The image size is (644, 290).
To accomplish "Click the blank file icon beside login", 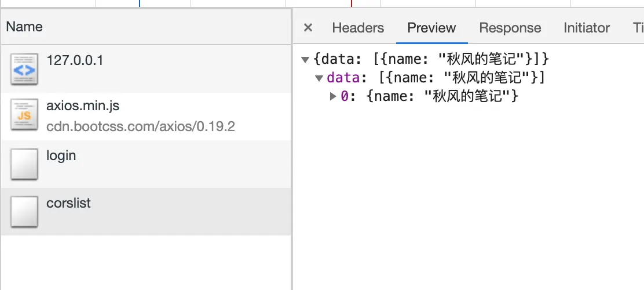I will 24,164.
